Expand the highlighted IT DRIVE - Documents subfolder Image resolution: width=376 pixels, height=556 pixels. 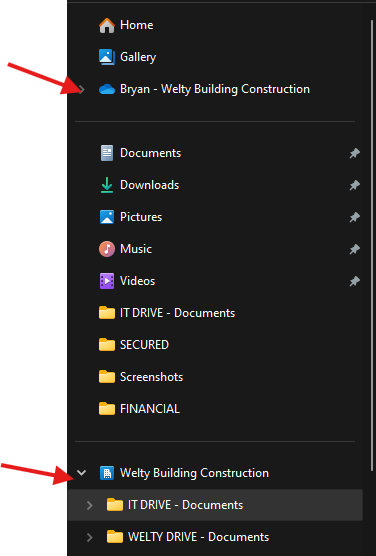(x=89, y=505)
